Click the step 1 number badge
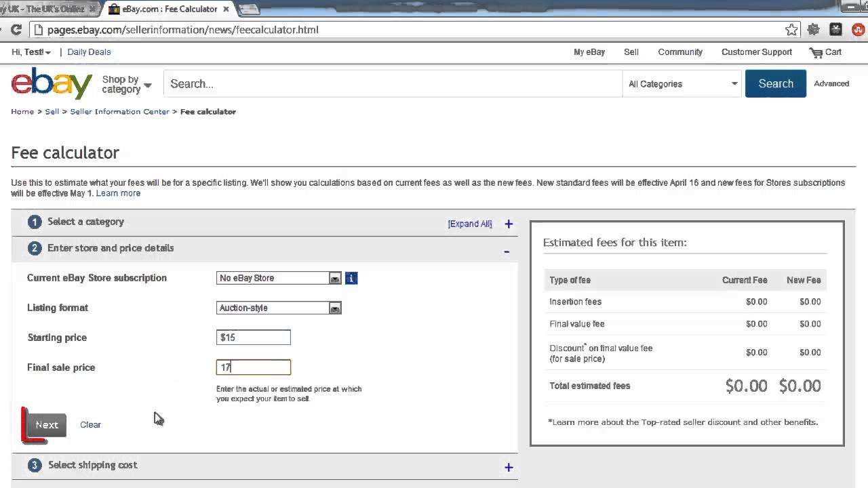 35,222
